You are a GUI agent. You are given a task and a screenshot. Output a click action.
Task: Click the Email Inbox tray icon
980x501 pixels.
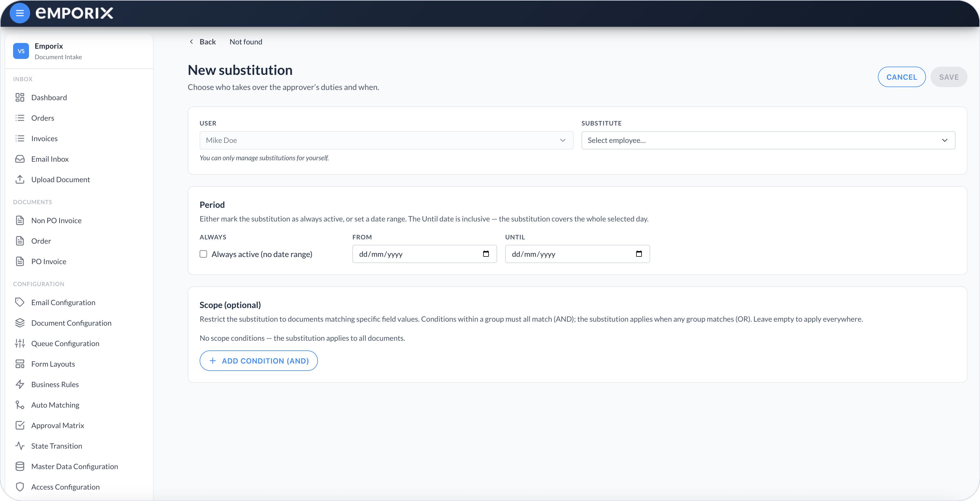pos(20,159)
